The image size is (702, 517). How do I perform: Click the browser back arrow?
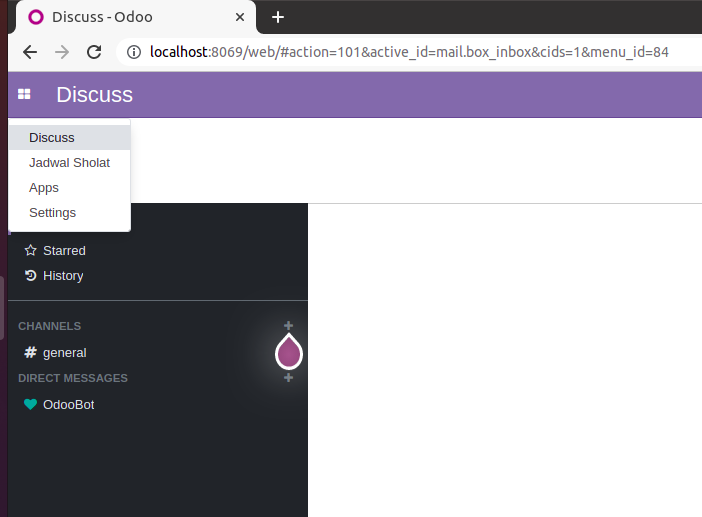point(30,52)
